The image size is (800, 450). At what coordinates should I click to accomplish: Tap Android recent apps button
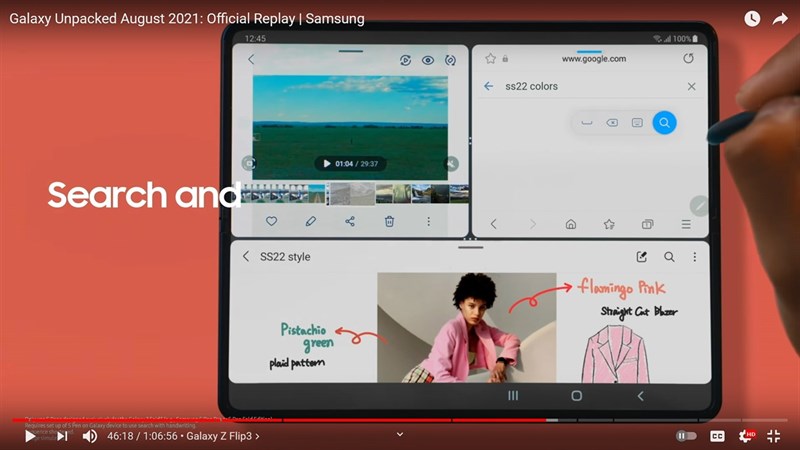513,395
